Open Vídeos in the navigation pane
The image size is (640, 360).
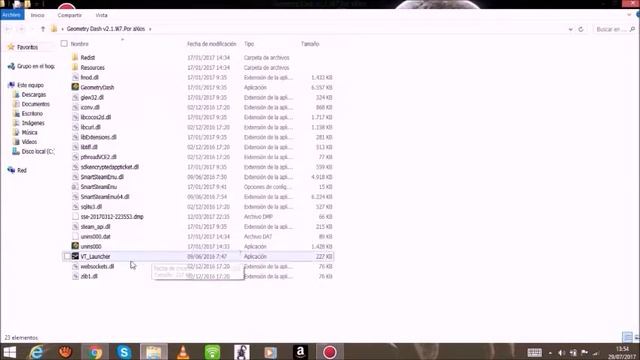point(29,142)
